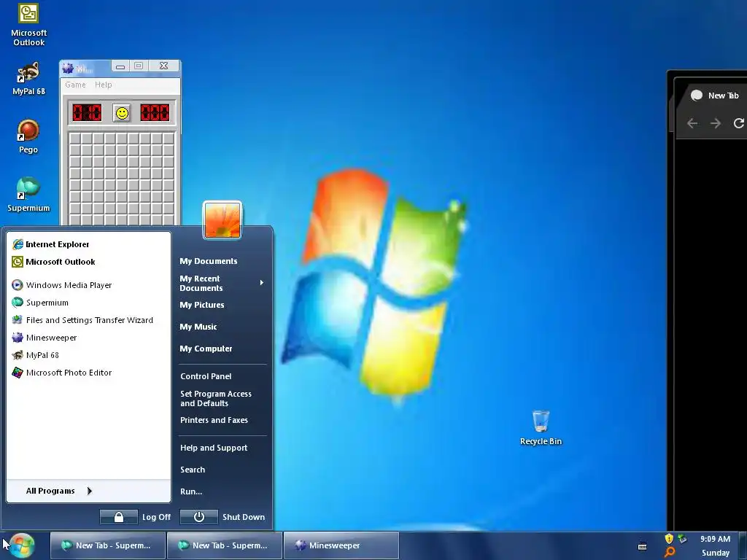Click the Minesweeper title bar icon
The width and height of the screenshot is (747, 560).
68,69
